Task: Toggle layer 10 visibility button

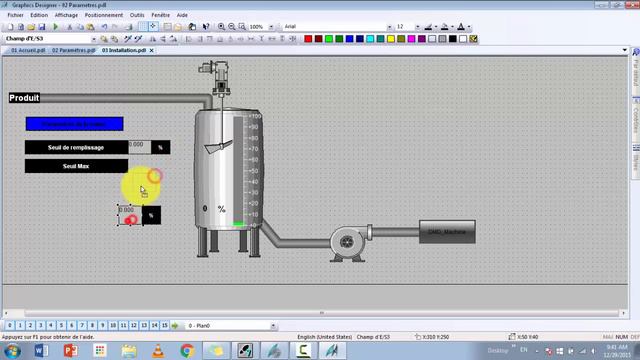Action: point(113,326)
